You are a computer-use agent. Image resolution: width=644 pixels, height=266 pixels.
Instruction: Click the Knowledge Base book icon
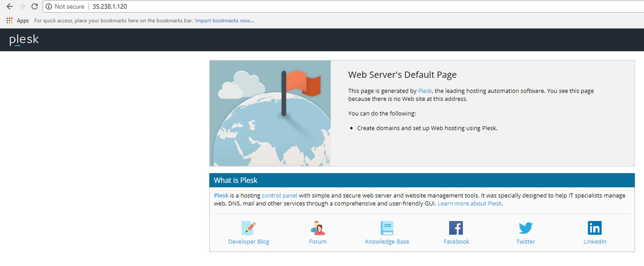[x=387, y=228]
